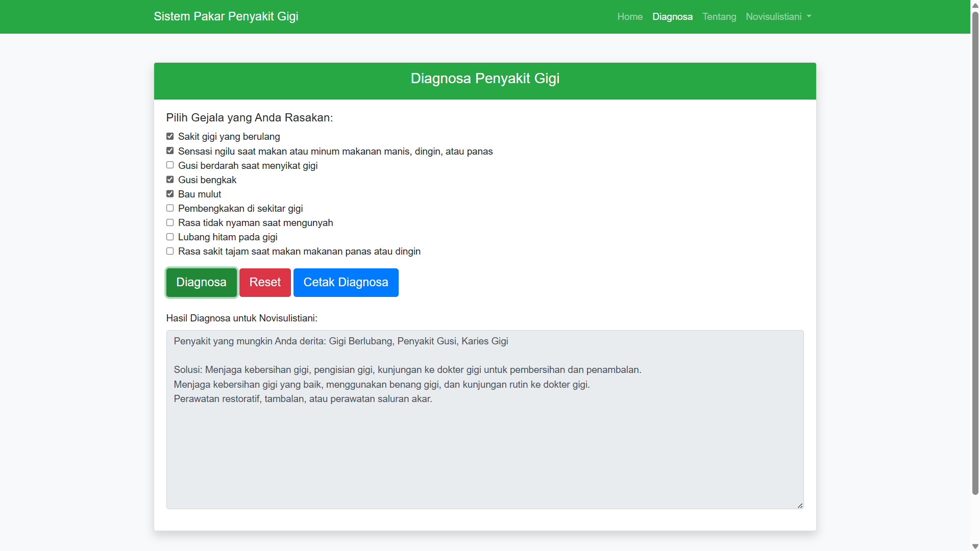The height and width of the screenshot is (551, 980).
Task: Click the red Reset button
Action: tap(265, 283)
